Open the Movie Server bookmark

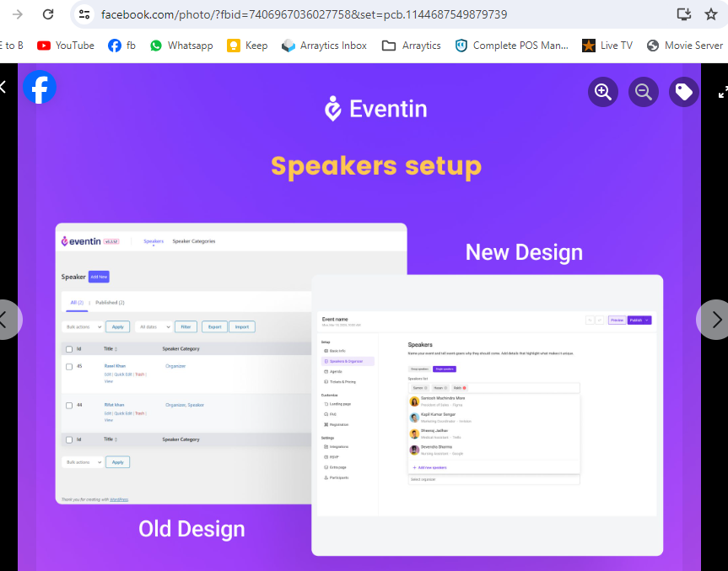click(x=684, y=46)
